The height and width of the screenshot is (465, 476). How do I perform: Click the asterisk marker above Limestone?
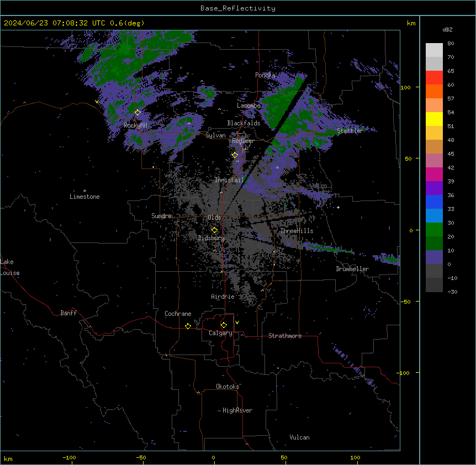pyautogui.click(x=84, y=191)
